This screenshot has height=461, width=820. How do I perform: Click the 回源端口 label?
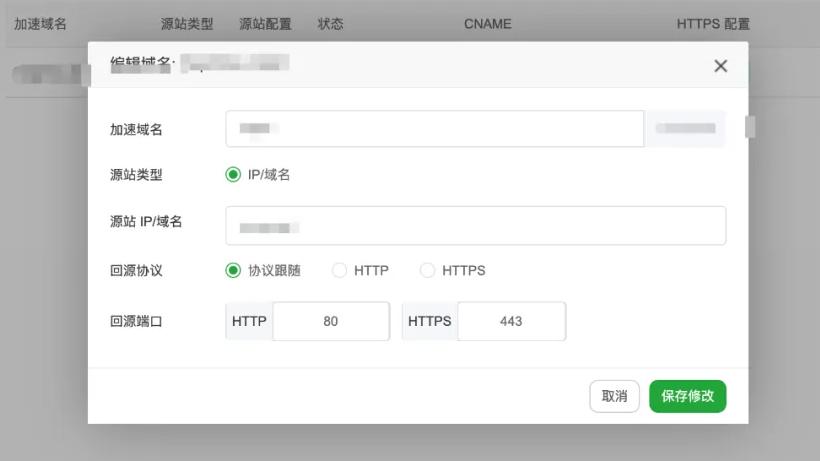click(x=136, y=321)
